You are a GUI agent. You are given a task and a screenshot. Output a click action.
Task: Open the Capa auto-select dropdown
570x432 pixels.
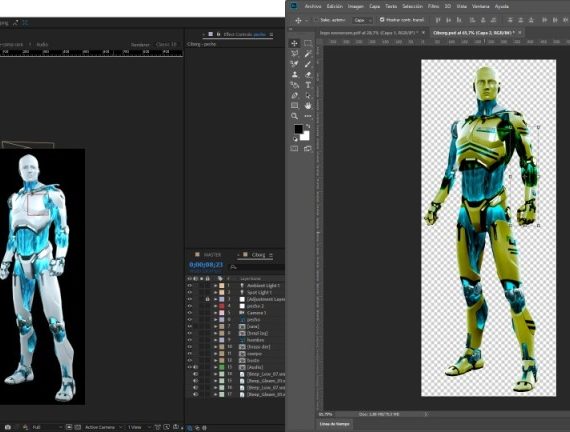coord(362,20)
